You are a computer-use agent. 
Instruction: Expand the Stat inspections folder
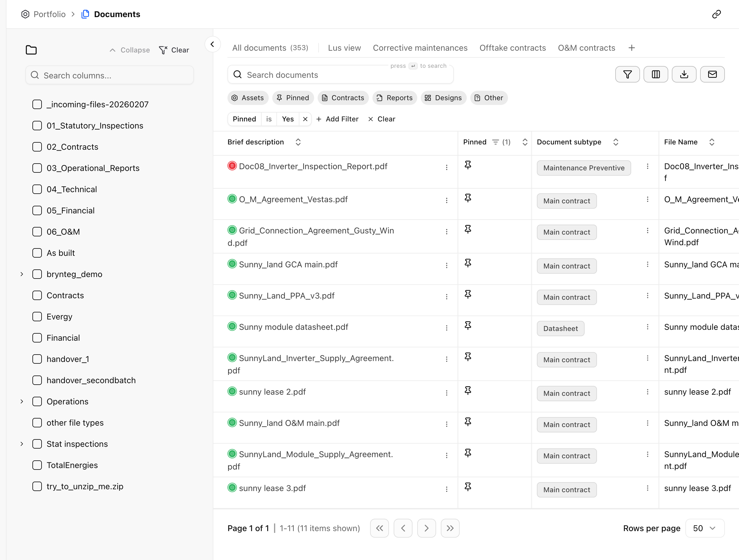pyautogui.click(x=22, y=444)
